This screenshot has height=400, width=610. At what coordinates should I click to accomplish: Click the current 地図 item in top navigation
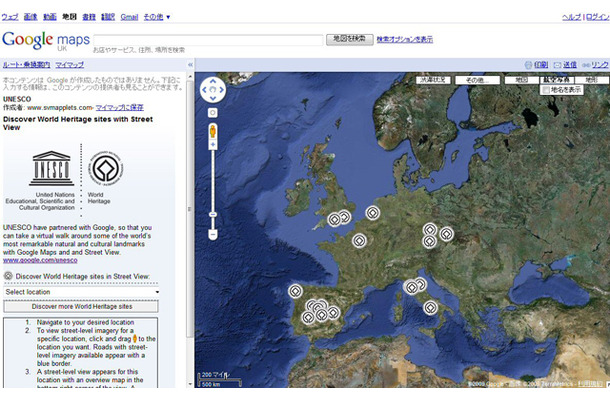point(70,17)
